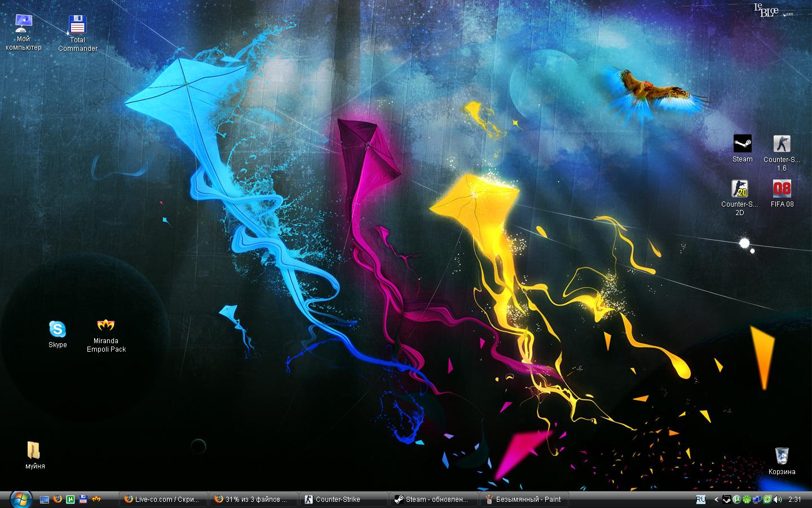This screenshot has height=508, width=812.
Task: Click the system clock showing 2:31
Action: pos(795,500)
